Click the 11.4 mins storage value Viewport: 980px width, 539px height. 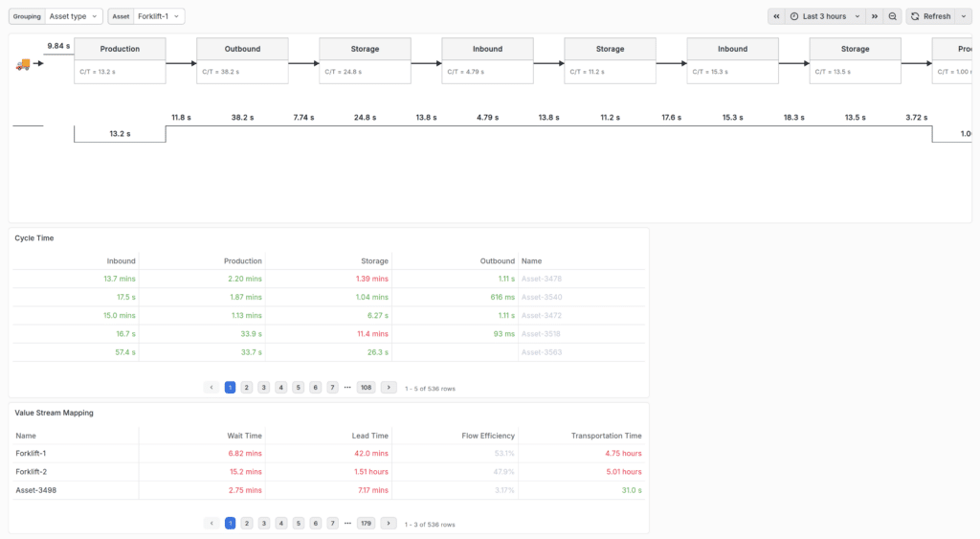[372, 334]
